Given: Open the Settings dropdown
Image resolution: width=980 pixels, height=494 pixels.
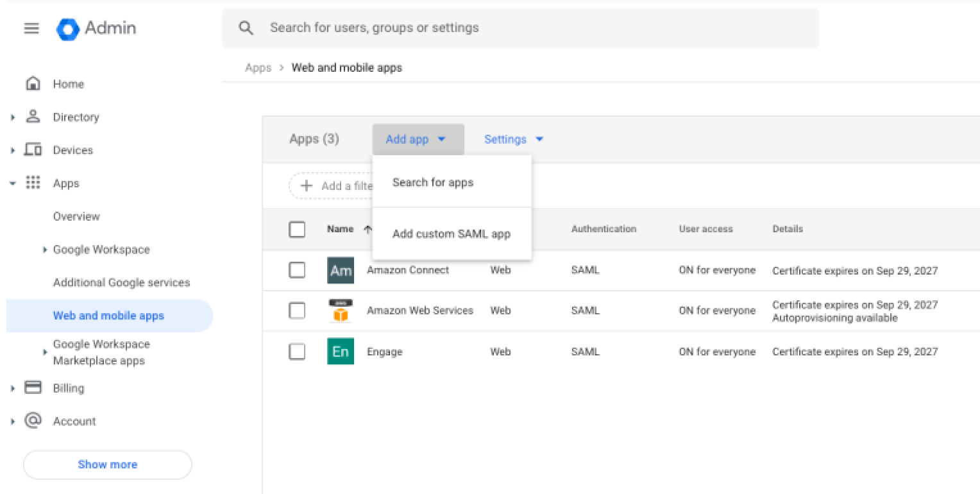Looking at the screenshot, I should [513, 139].
